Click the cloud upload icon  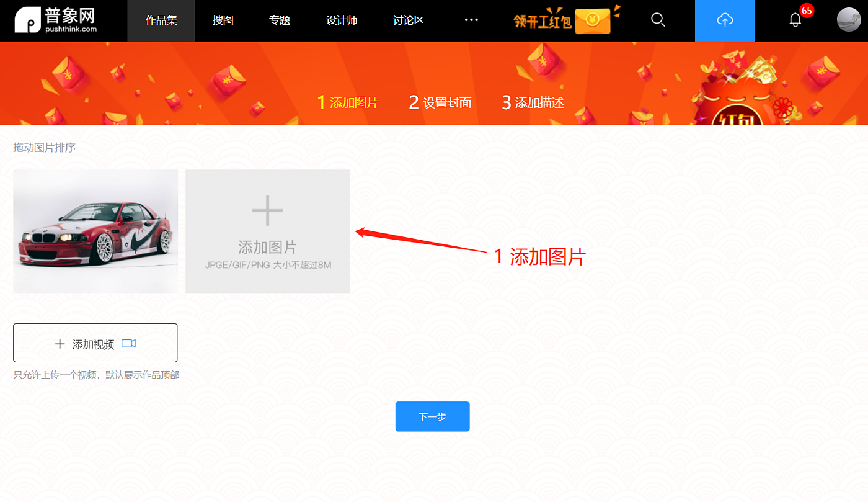click(x=725, y=20)
